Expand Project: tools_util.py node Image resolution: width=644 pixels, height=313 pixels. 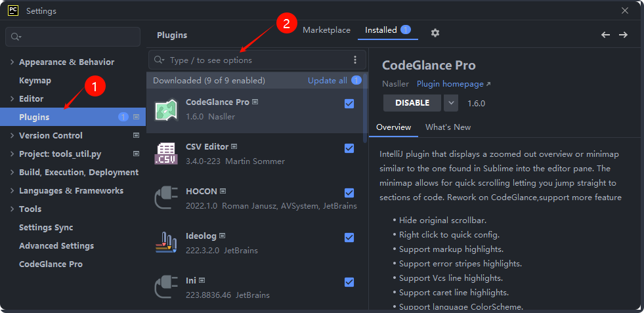[12, 154]
